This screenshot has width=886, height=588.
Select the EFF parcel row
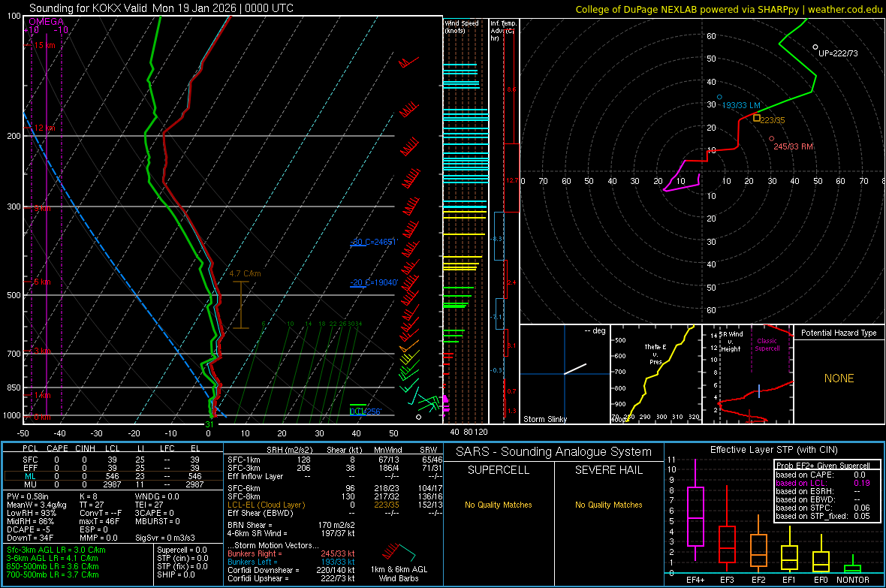pos(112,468)
